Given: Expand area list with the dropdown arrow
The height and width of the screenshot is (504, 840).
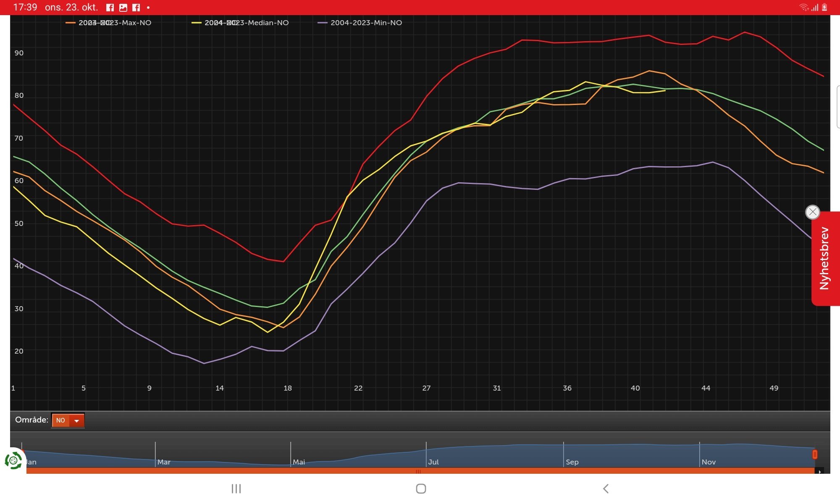Looking at the screenshot, I should (x=77, y=420).
